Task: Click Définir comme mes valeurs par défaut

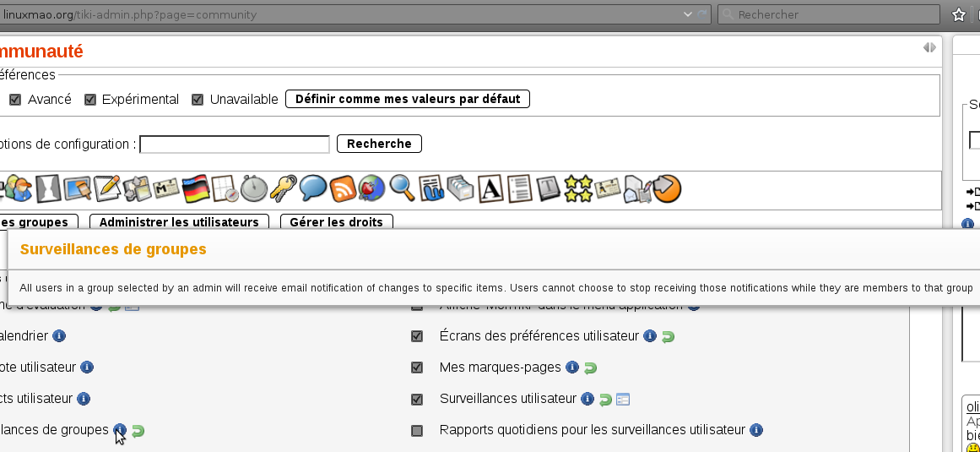Action: [408, 99]
